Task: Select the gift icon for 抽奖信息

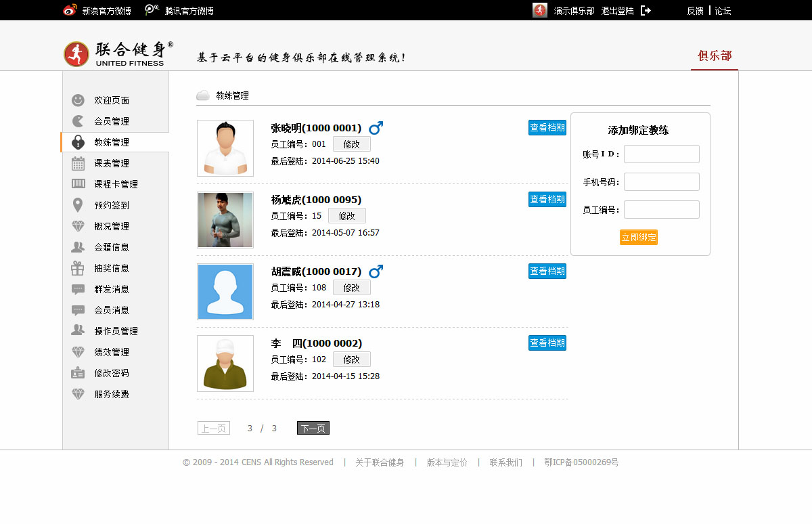Action: (78, 268)
